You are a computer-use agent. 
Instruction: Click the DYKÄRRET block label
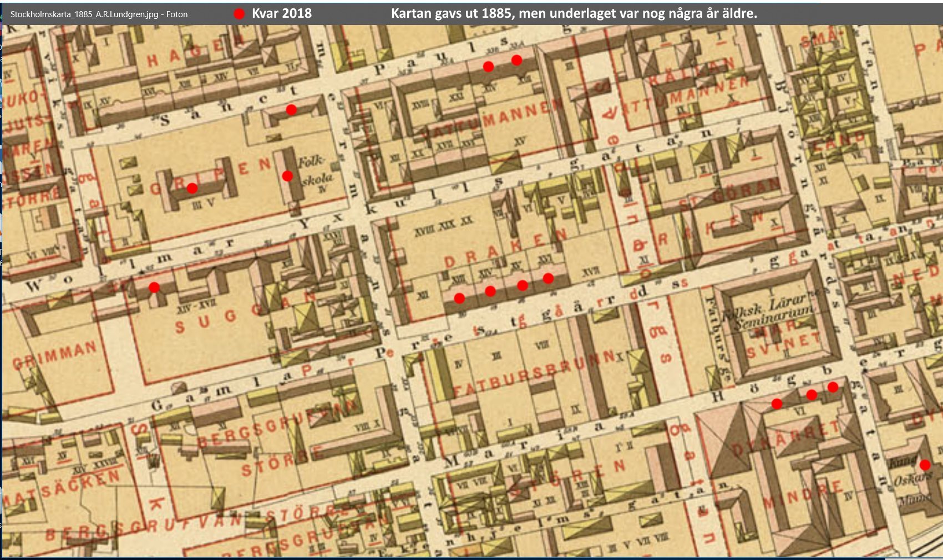[x=785, y=439]
